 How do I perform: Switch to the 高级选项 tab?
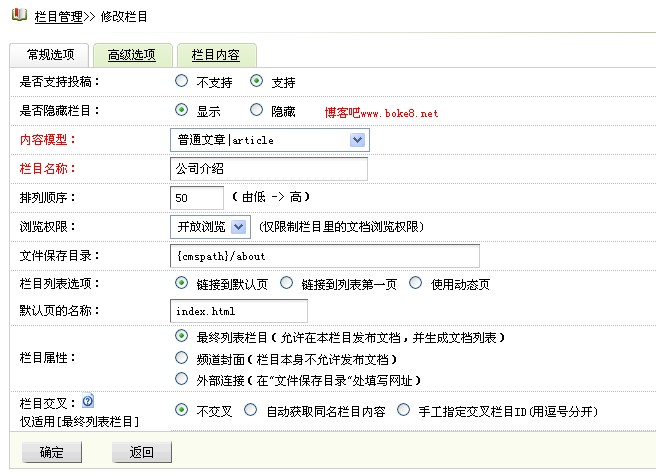(132, 55)
